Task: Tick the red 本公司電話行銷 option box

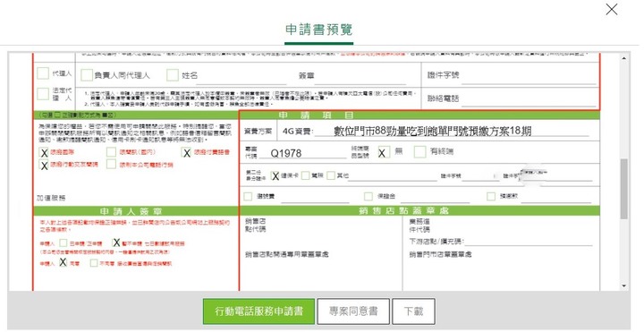Action: tap(111, 165)
